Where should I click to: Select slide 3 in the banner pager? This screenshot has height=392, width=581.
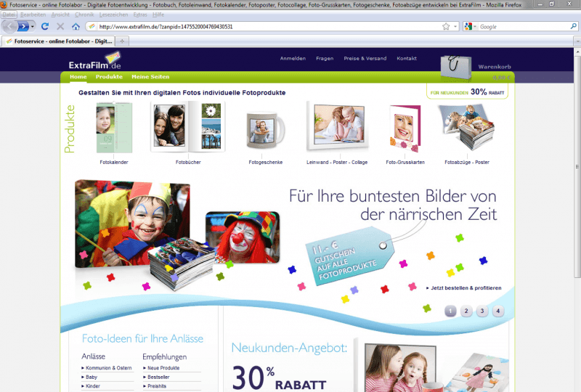pos(482,311)
